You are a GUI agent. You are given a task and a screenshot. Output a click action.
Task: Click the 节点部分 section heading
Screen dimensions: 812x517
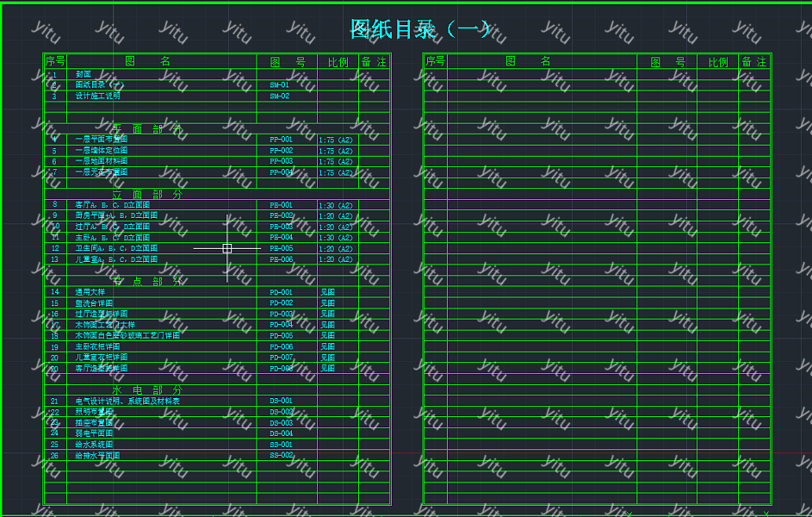[x=147, y=281]
